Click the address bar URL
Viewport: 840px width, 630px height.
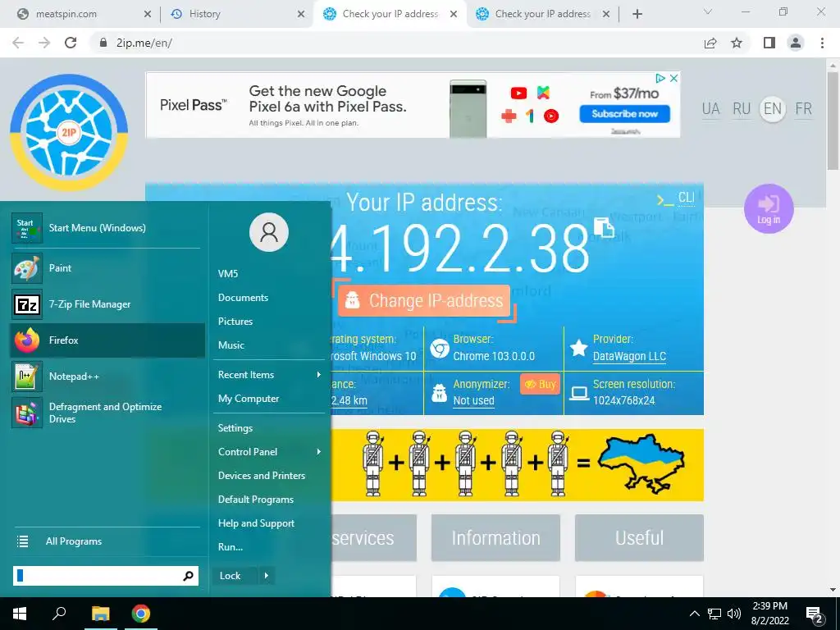144,43
